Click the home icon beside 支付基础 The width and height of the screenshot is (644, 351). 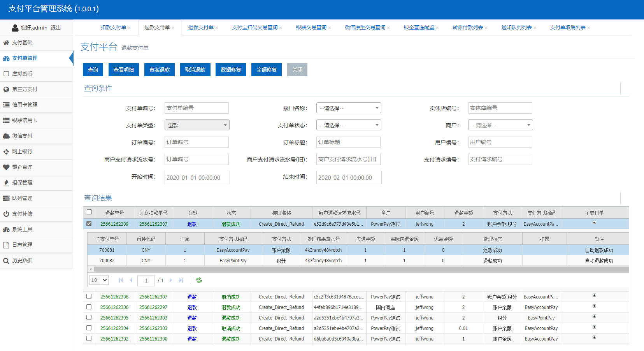(x=6, y=43)
